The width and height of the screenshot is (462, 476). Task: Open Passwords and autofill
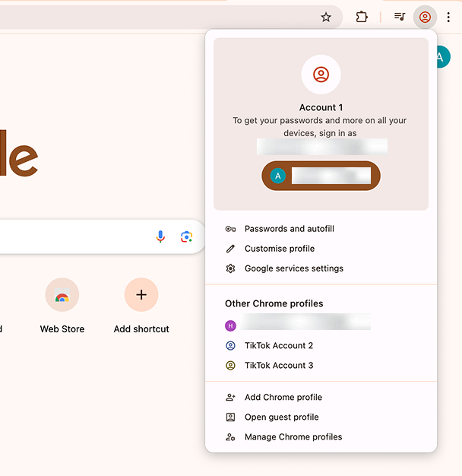pyautogui.click(x=289, y=229)
